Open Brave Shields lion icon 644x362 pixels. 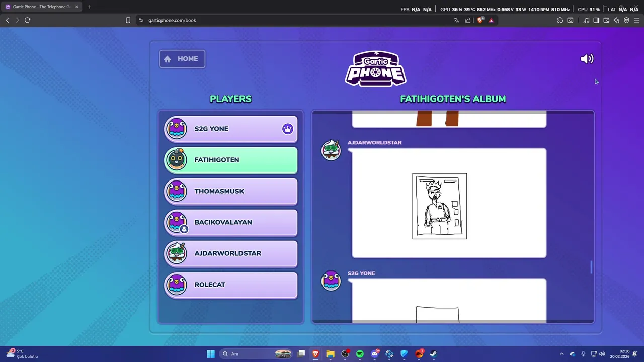480,20
